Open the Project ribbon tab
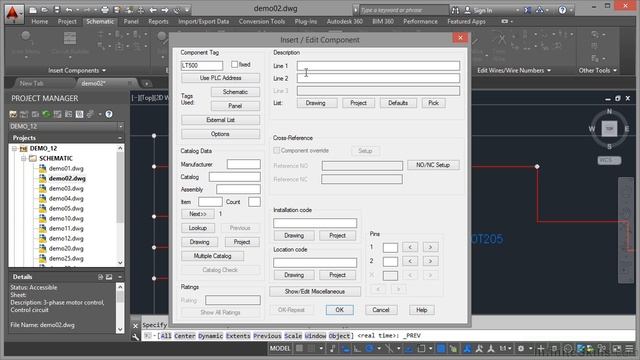Screen dimensions: 640x360 pyautogui.click(x=67, y=22)
